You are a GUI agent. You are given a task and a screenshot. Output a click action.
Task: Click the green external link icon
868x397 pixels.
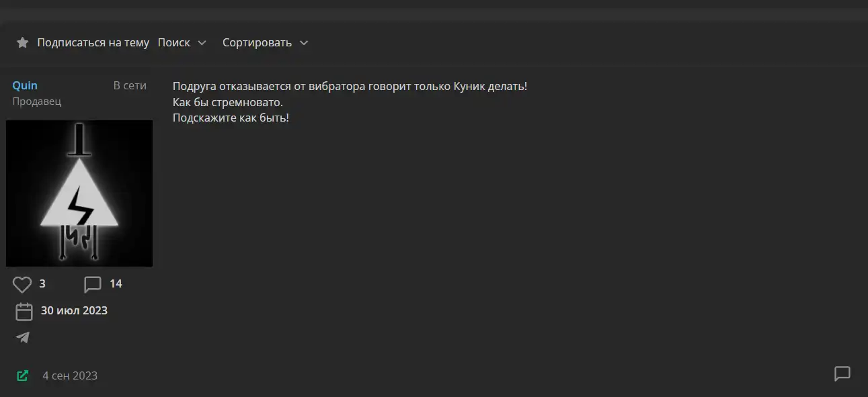[x=22, y=376]
